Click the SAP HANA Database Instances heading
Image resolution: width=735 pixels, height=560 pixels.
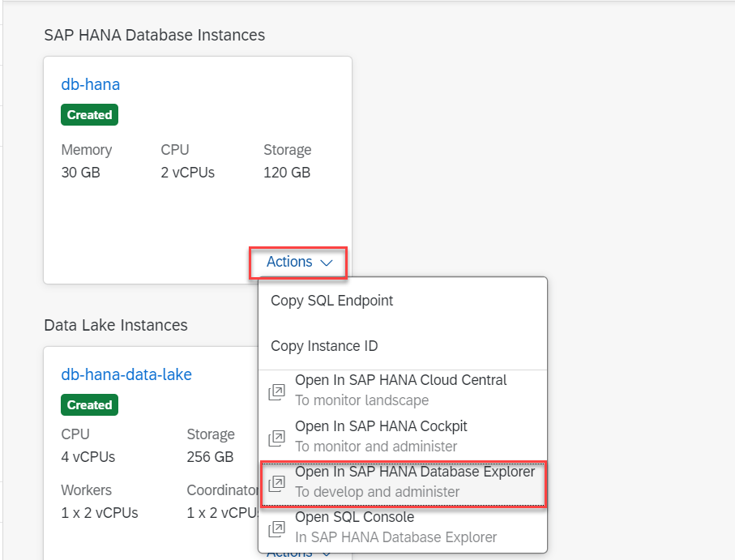154,35
